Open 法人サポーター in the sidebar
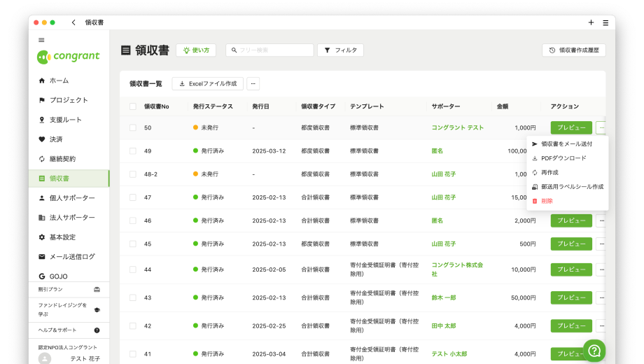This screenshot has width=644, height=364. coord(69,218)
